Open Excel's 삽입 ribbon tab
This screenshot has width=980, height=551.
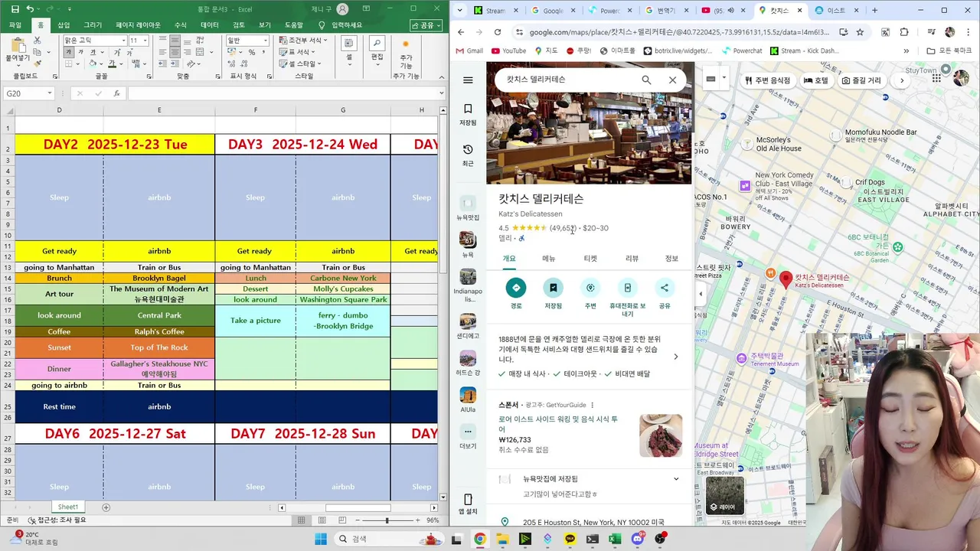(x=64, y=25)
